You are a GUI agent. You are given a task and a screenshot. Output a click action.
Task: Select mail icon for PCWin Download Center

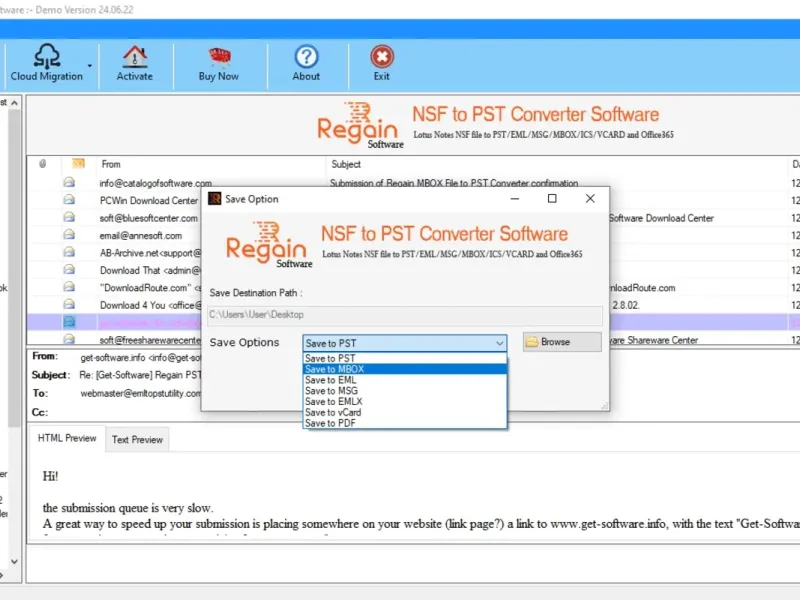(x=69, y=199)
